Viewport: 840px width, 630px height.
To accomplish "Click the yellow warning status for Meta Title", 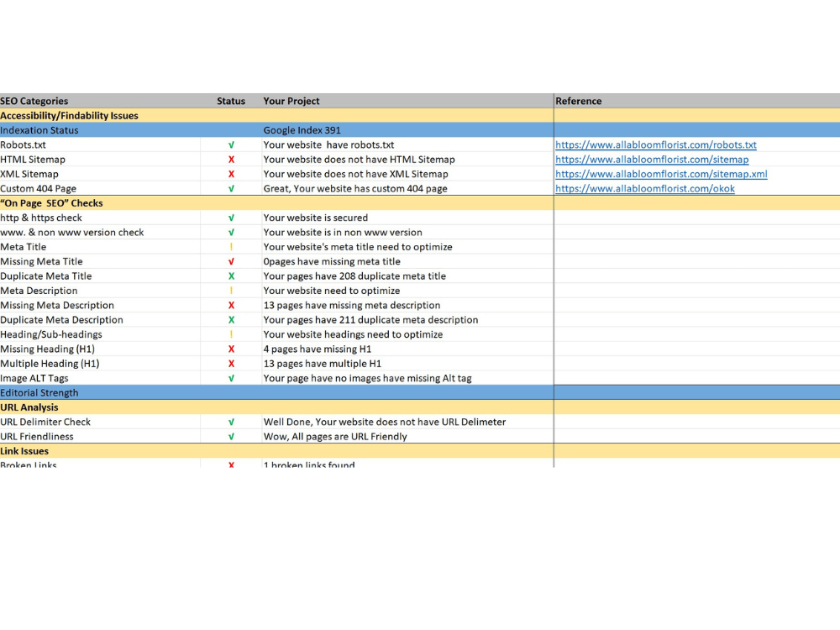I will pyautogui.click(x=232, y=247).
